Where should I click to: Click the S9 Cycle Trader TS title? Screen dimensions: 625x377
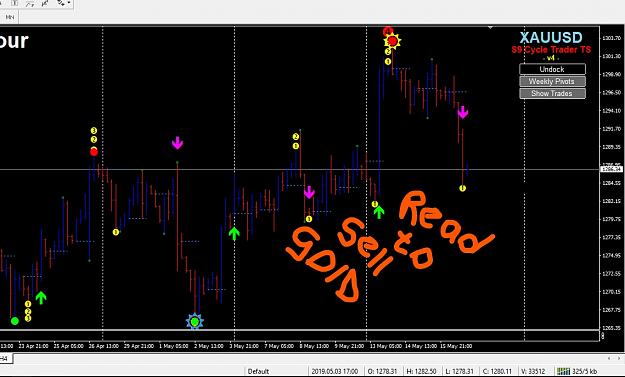pos(551,50)
